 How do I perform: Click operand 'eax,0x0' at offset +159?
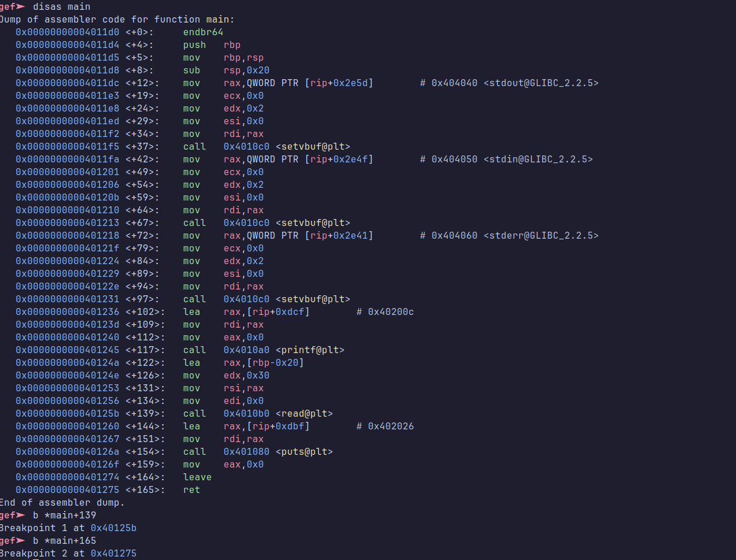coord(244,464)
